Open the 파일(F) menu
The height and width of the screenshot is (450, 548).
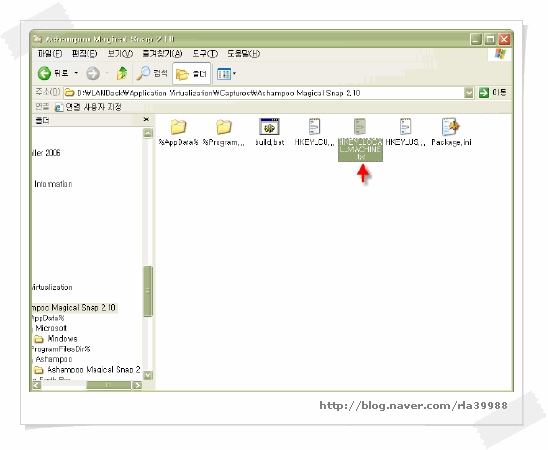click(x=50, y=54)
